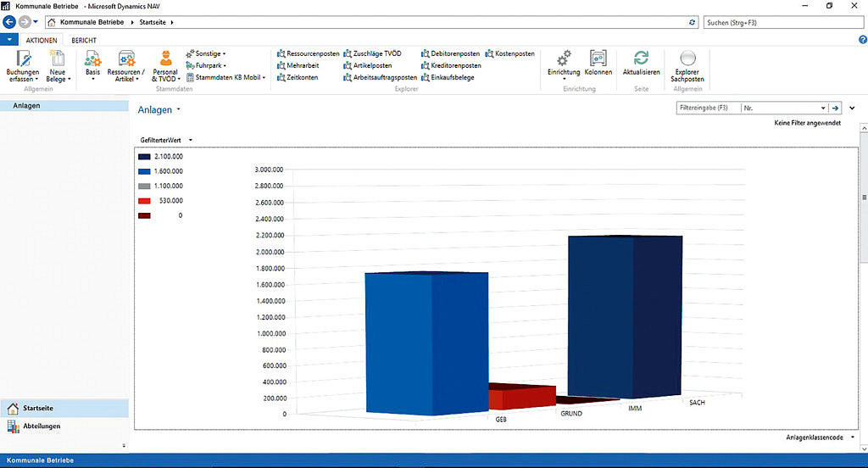This screenshot has height=468, width=868.
Task: Open the Ressourcenposten explorer link
Action: (309, 53)
